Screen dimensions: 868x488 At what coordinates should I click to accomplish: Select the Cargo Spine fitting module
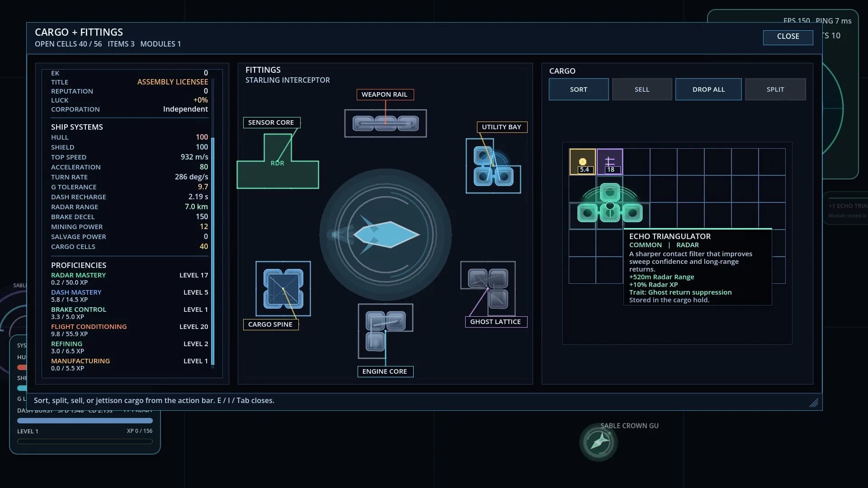pyautogui.click(x=283, y=289)
